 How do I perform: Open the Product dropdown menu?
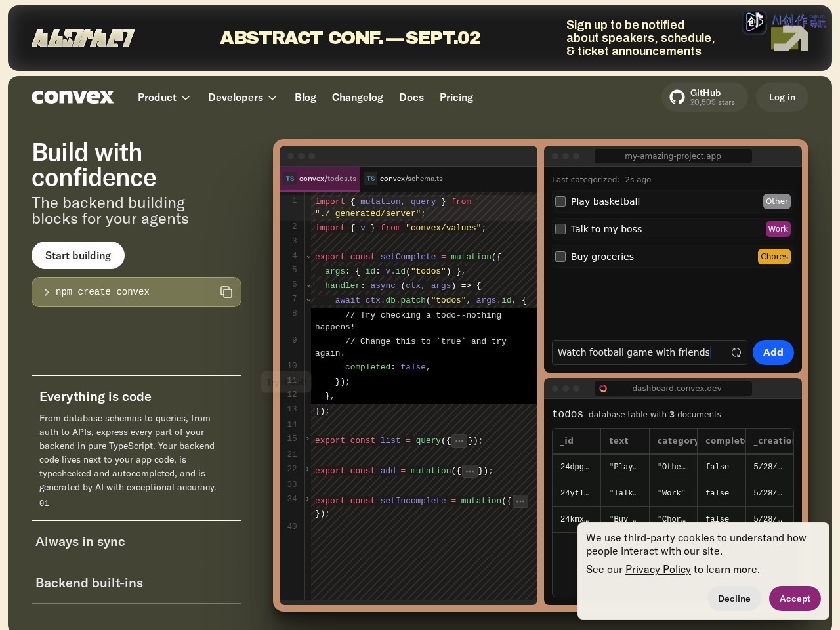[164, 98]
